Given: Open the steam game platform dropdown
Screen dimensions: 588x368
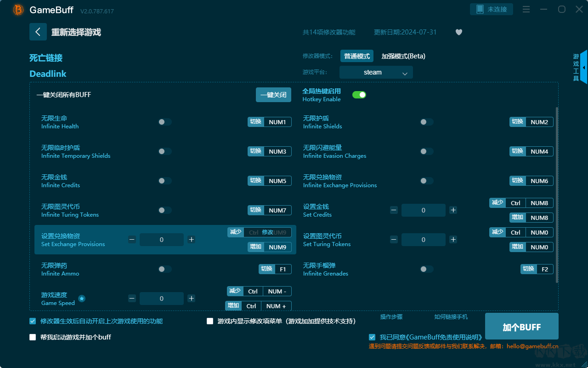Looking at the screenshot, I should pos(376,72).
